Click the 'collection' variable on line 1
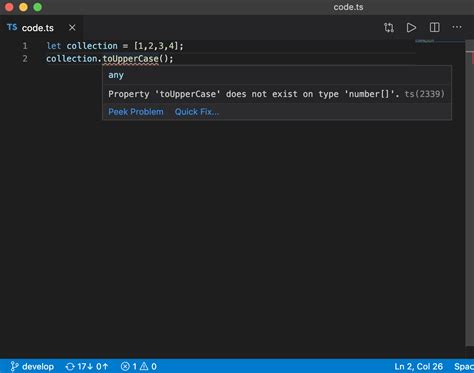The image size is (474, 373). (x=92, y=46)
